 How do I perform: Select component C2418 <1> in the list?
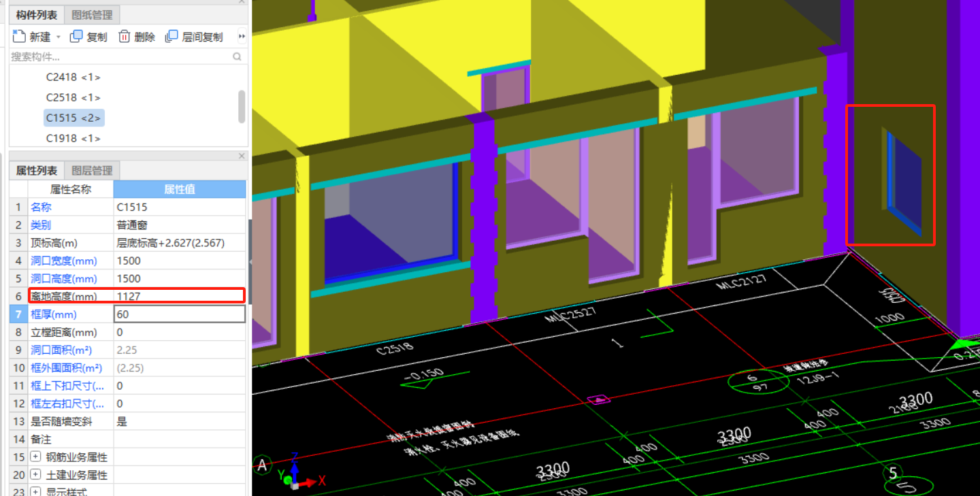73,77
